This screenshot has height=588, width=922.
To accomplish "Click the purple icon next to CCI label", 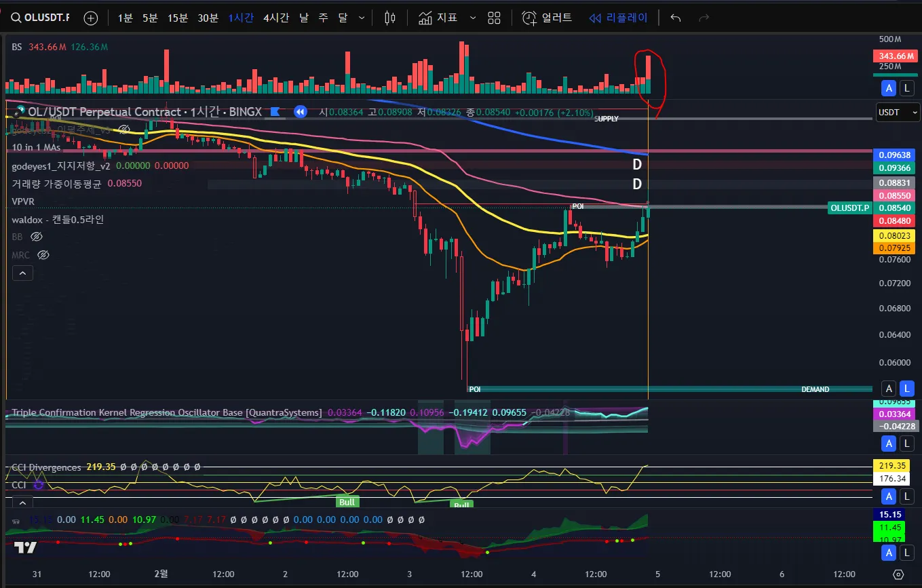I will click(x=38, y=485).
